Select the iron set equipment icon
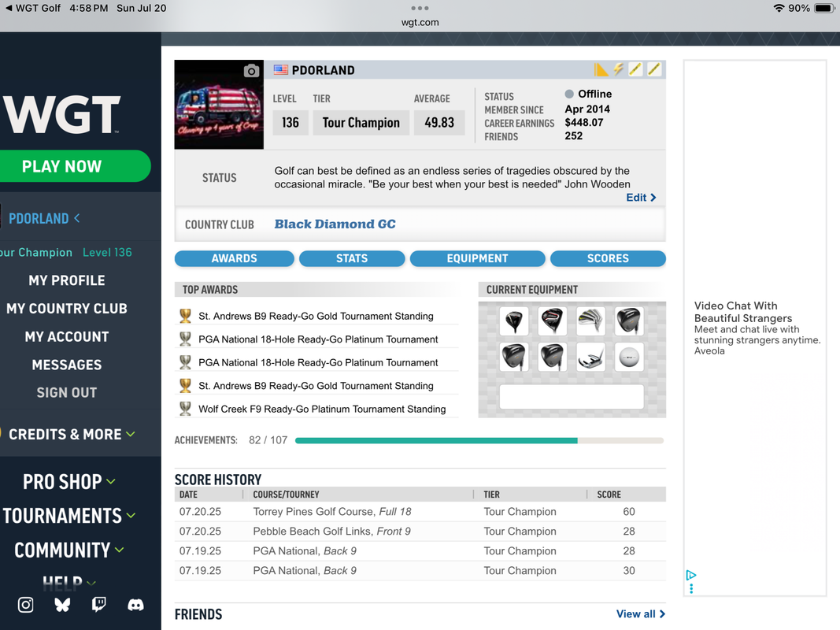 [x=591, y=321]
